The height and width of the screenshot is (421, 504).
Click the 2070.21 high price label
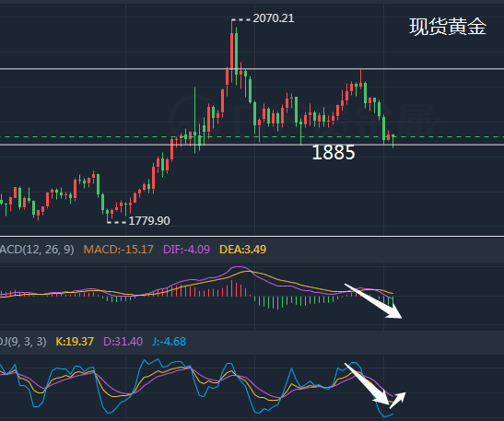pyautogui.click(x=274, y=18)
